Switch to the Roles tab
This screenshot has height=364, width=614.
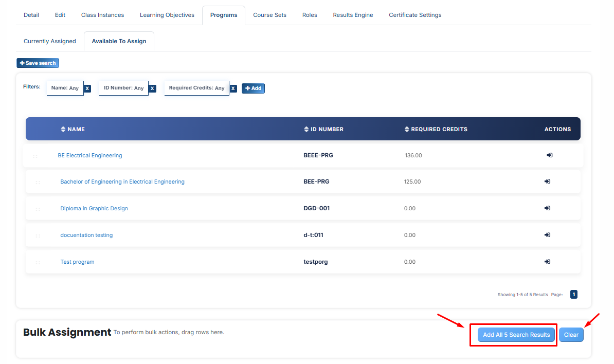coord(310,15)
